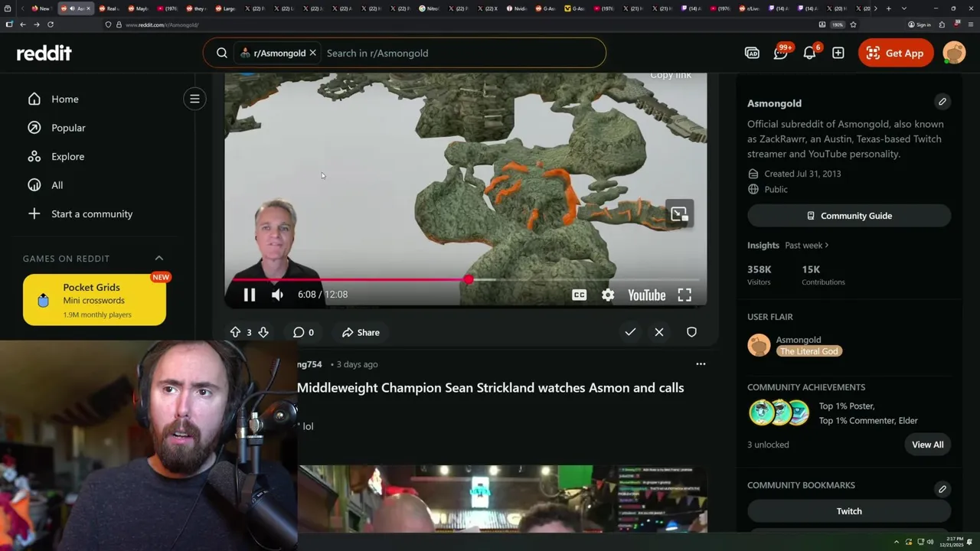Open Sean Strickland post video thumbnail
The height and width of the screenshot is (551, 980).
(502, 497)
